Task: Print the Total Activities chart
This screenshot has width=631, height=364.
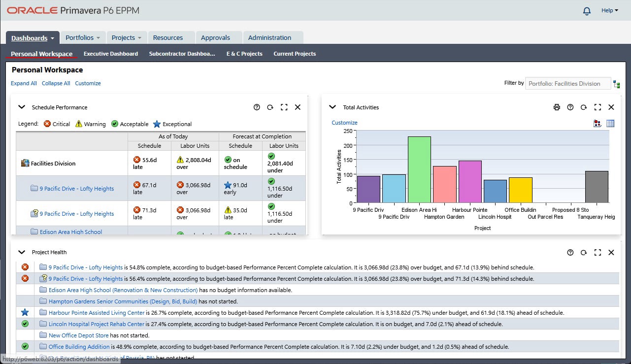Action: pyautogui.click(x=557, y=107)
